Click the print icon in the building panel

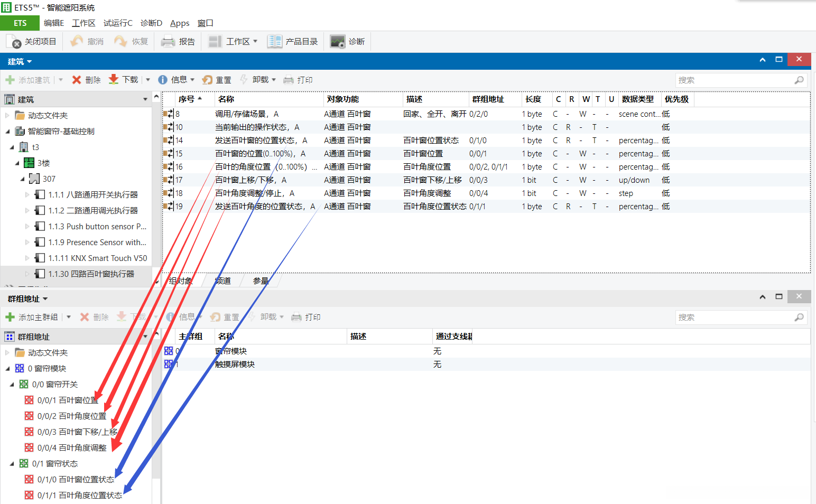[x=289, y=80]
